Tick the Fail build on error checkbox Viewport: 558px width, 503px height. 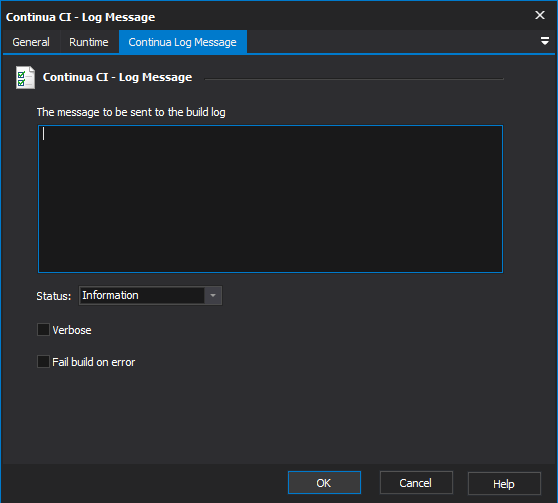[43, 362]
